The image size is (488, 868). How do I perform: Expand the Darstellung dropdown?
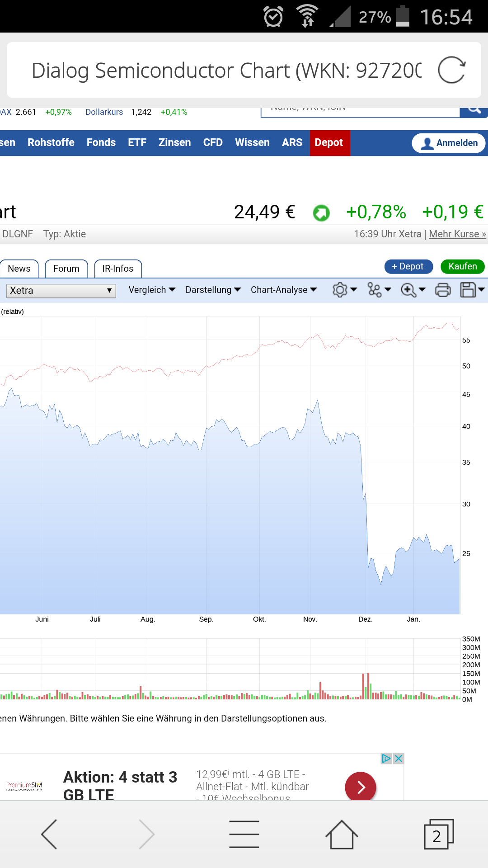213,290
